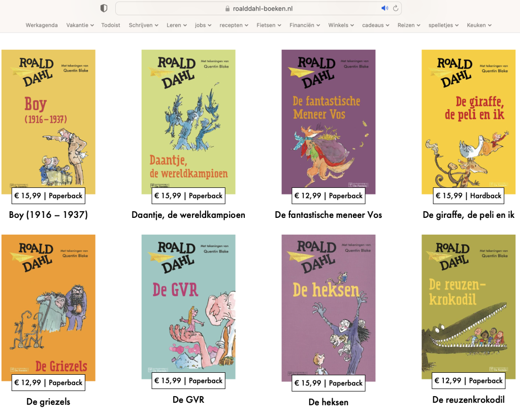Click the padlock icon beside the URL

(x=227, y=9)
